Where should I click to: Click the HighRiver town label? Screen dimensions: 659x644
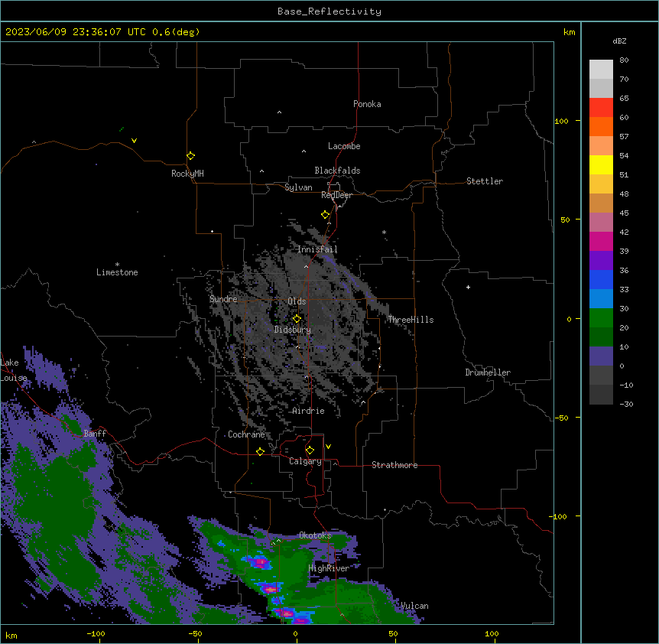329,568
